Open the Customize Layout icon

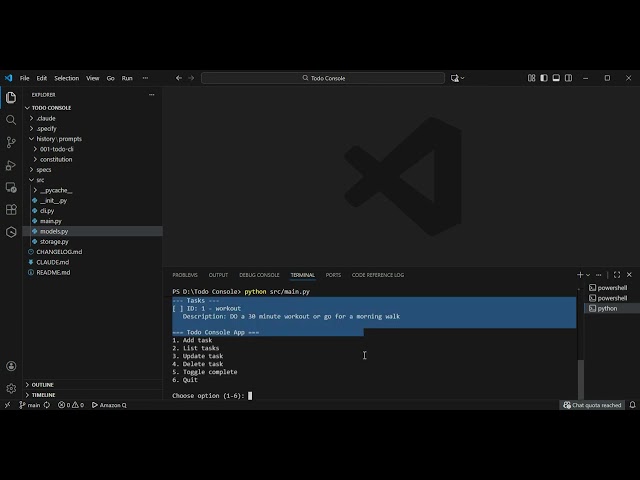[531, 78]
